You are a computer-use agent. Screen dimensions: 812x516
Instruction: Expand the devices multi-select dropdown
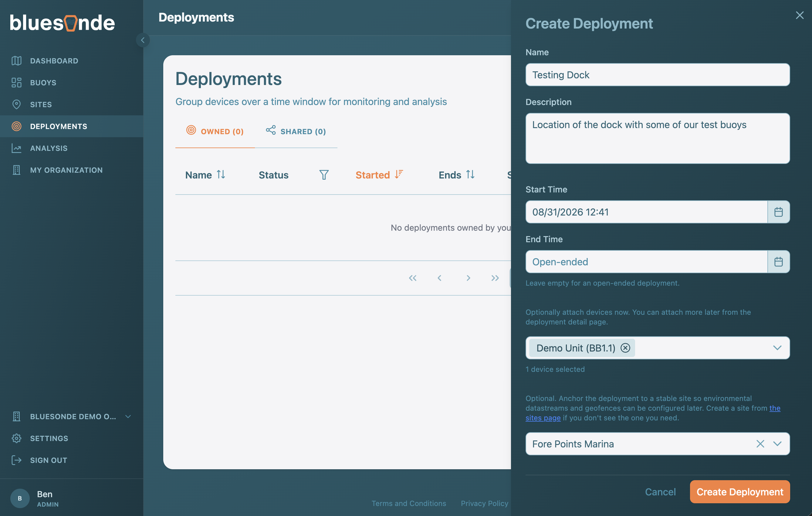(x=777, y=348)
